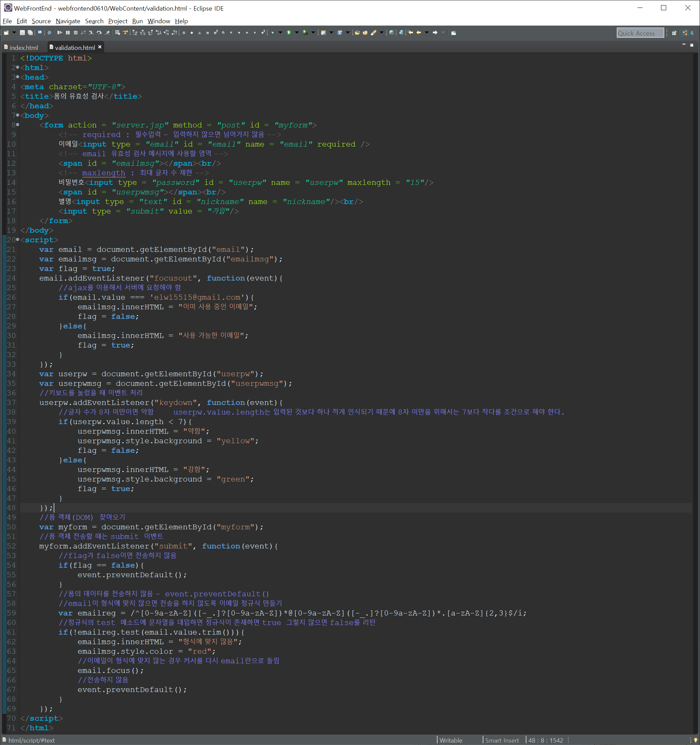Collapse the body tag fold on line 7
Screen dimensions: 700x745
tap(18, 115)
